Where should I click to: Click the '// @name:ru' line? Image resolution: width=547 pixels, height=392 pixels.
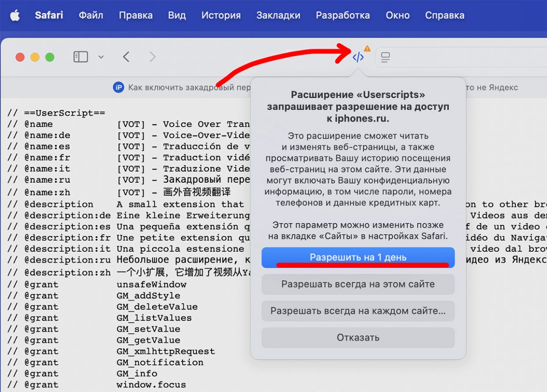tap(128, 180)
